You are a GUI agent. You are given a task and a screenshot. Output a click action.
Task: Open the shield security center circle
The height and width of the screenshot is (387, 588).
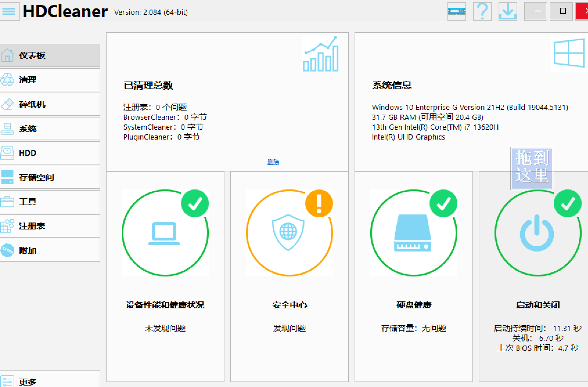tap(289, 233)
